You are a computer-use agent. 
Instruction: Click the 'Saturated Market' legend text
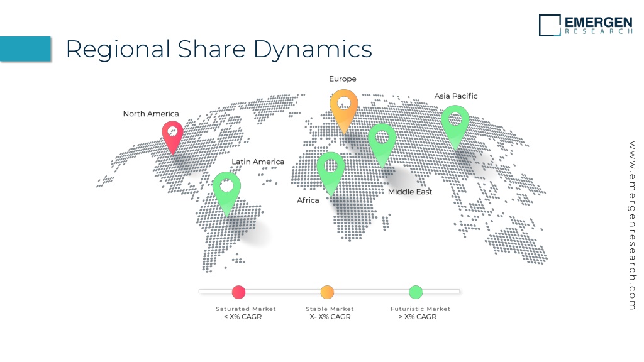tap(246, 309)
